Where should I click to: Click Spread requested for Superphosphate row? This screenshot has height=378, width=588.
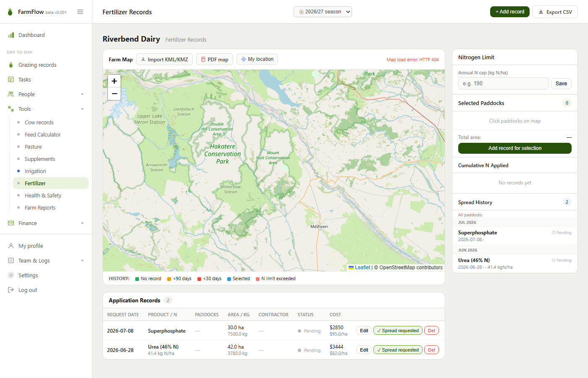(x=398, y=331)
